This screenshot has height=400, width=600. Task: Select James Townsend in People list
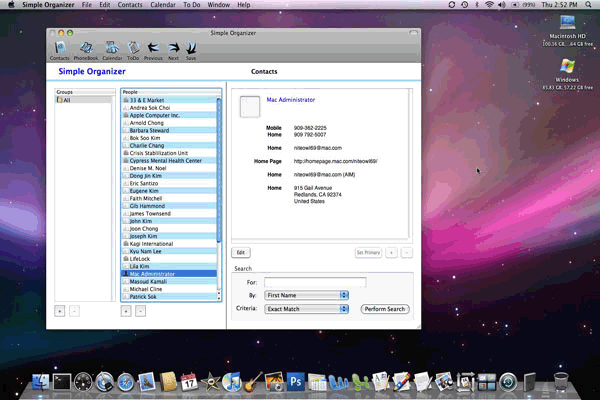coord(169,214)
